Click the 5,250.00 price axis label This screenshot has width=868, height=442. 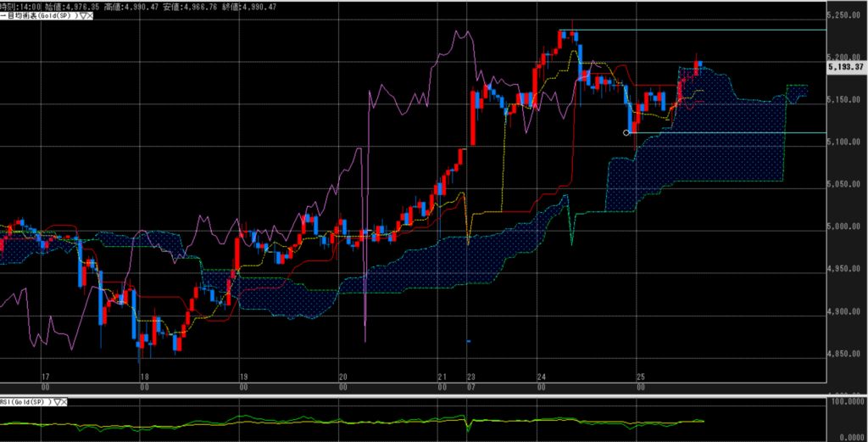point(848,16)
